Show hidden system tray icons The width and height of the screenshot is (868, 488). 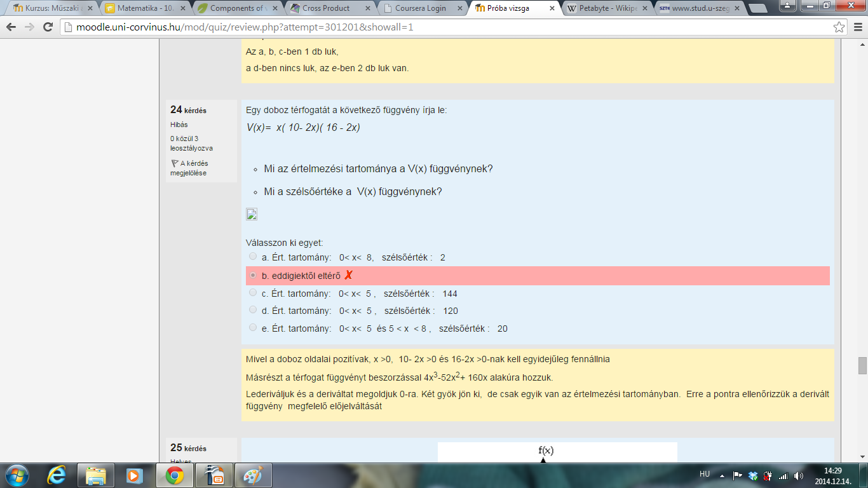point(722,475)
